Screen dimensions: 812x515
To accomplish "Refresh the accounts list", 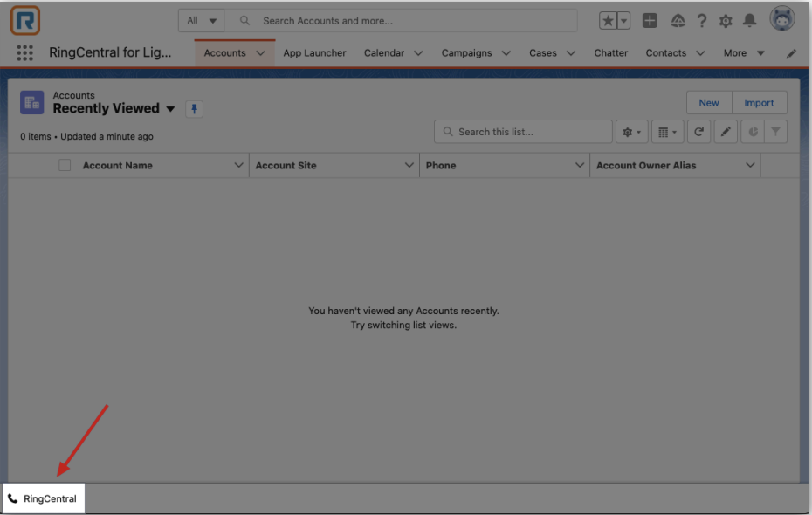I will [698, 132].
